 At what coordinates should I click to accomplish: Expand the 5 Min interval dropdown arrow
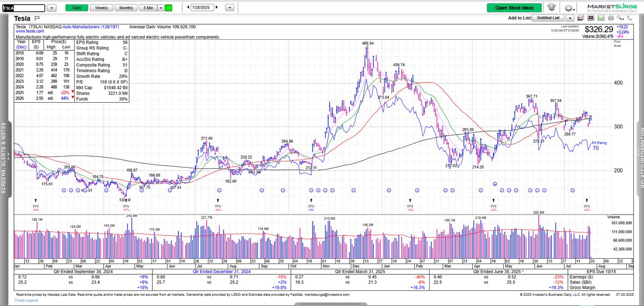161,8
